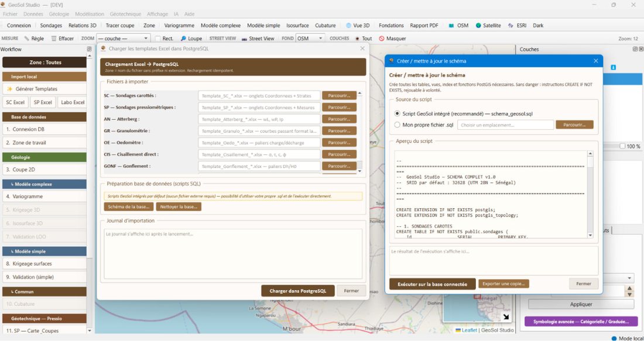
Task: Click Symbologie avancée purple button
Action: click(581, 322)
